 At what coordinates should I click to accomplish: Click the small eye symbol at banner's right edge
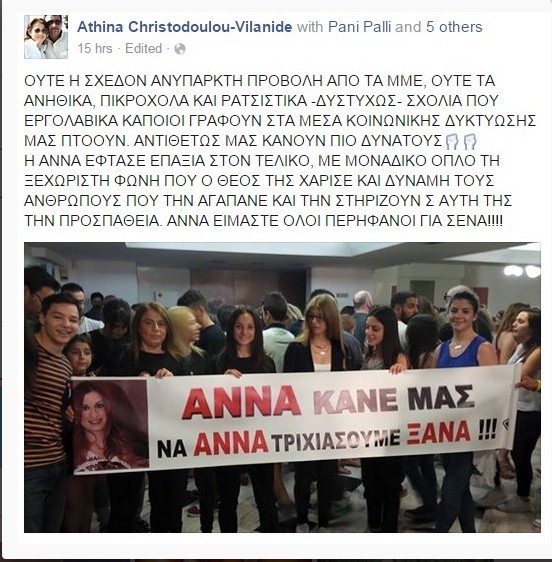click(x=506, y=424)
